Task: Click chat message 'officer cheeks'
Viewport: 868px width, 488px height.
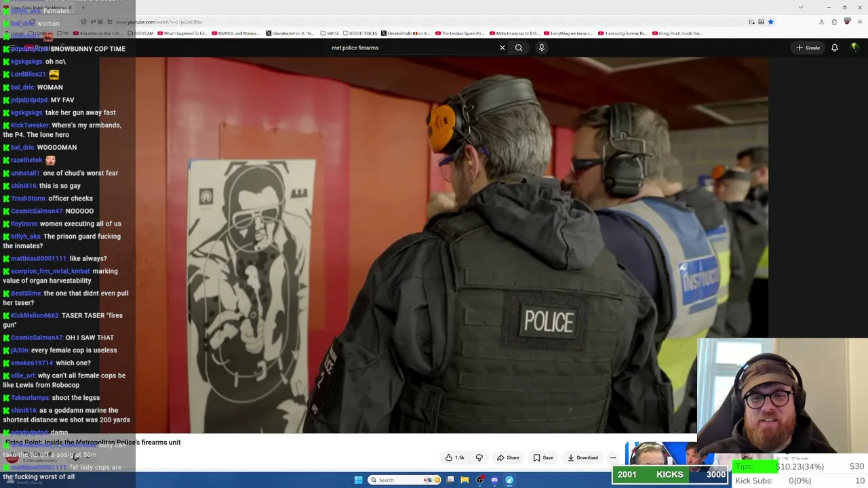Action: click(x=71, y=199)
